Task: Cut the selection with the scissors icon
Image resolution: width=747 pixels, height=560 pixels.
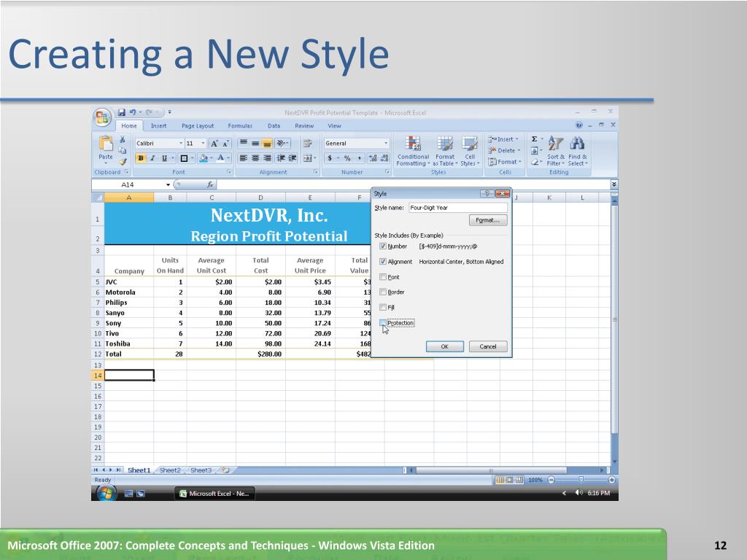Action: tap(123, 139)
